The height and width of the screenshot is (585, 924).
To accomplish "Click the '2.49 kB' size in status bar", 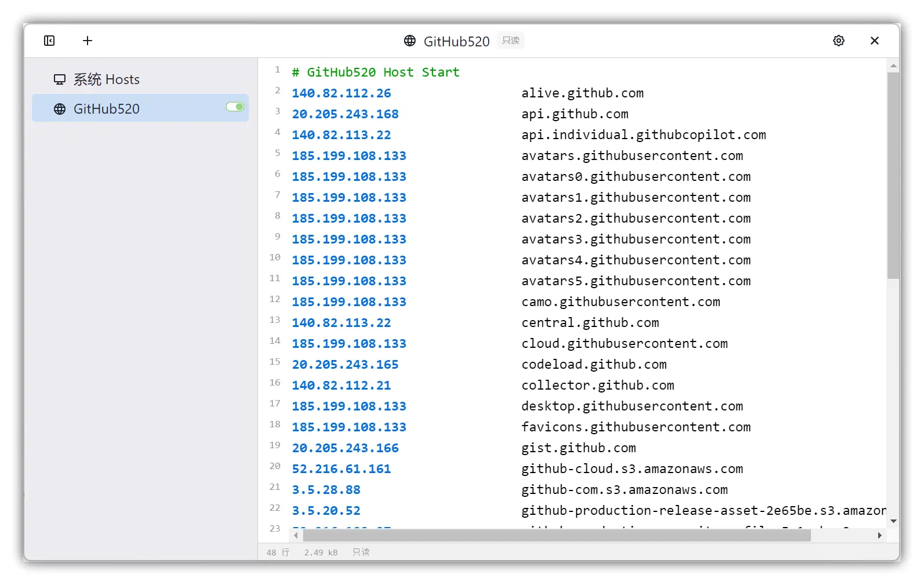I will pyautogui.click(x=321, y=552).
